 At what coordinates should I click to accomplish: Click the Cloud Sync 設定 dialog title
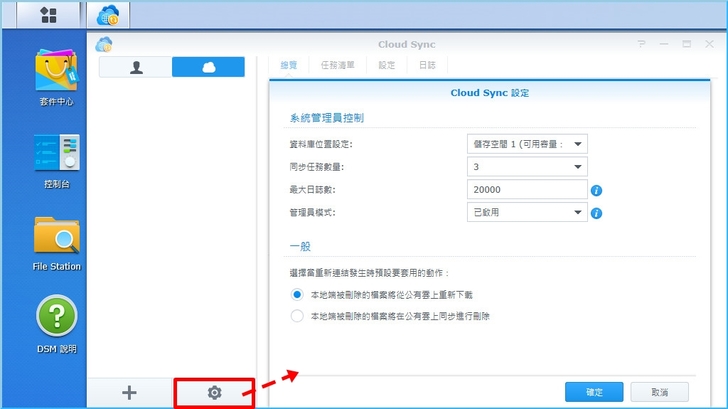click(489, 93)
